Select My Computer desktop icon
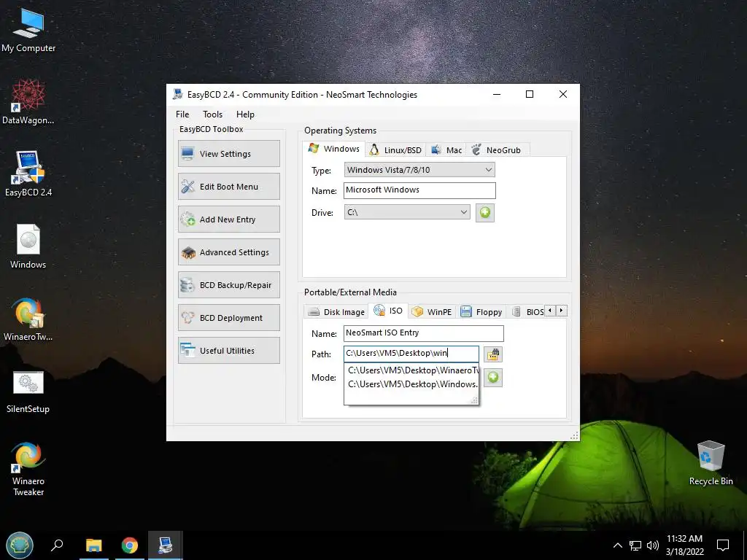Image resolution: width=747 pixels, height=560 pixels. click(28, 29)
